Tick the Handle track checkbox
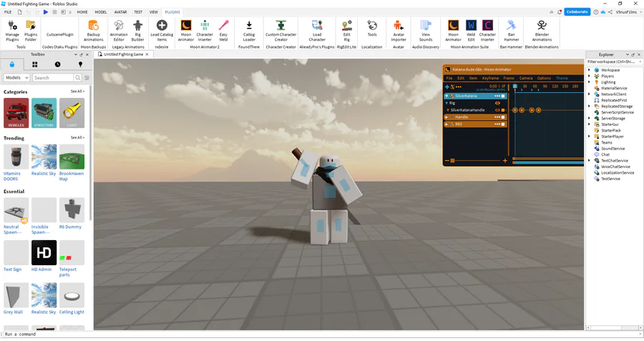Image resolution: width=644 pixels, height=341 pixels. (x=503, y=117)
